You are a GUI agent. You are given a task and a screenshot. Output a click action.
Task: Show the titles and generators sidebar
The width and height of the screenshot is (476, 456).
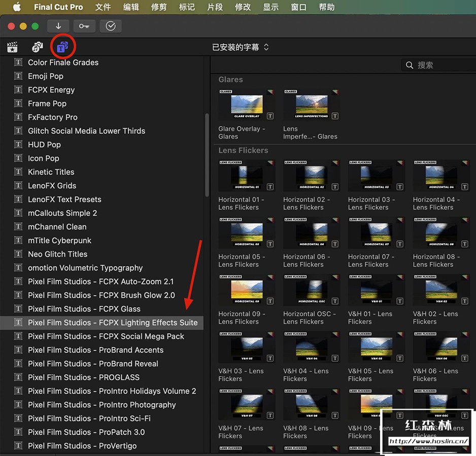point(62,47)
